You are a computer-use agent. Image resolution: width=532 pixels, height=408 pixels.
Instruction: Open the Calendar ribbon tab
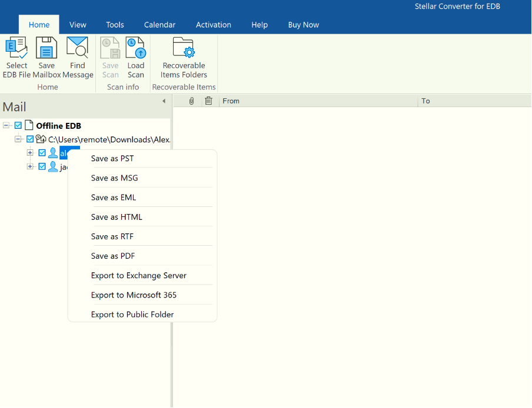pos(159,25)
